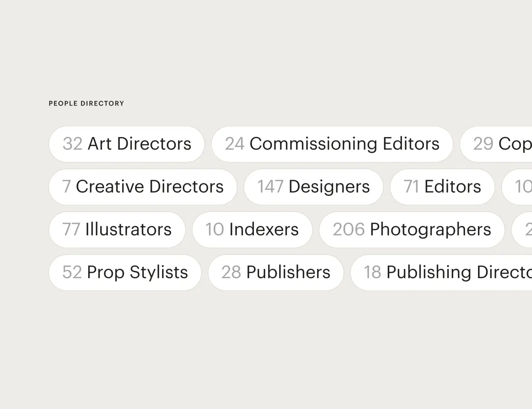Click the People Directory heading
The height and width of the screenshot is (409, 532).
coord(86,103)
